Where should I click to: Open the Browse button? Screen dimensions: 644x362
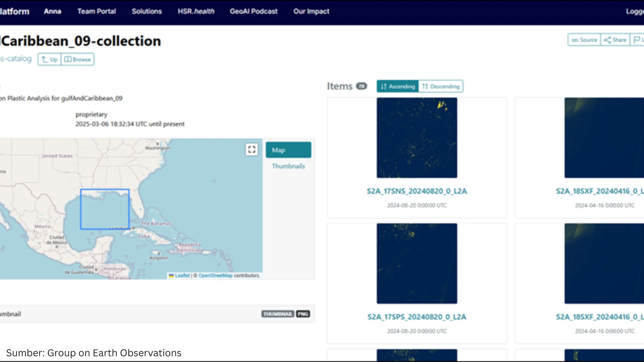pos(78,59)
